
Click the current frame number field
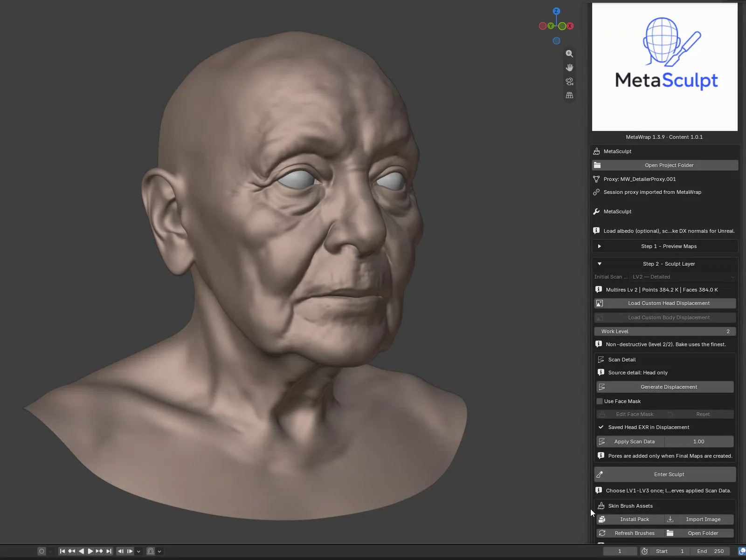pos(620,551)
